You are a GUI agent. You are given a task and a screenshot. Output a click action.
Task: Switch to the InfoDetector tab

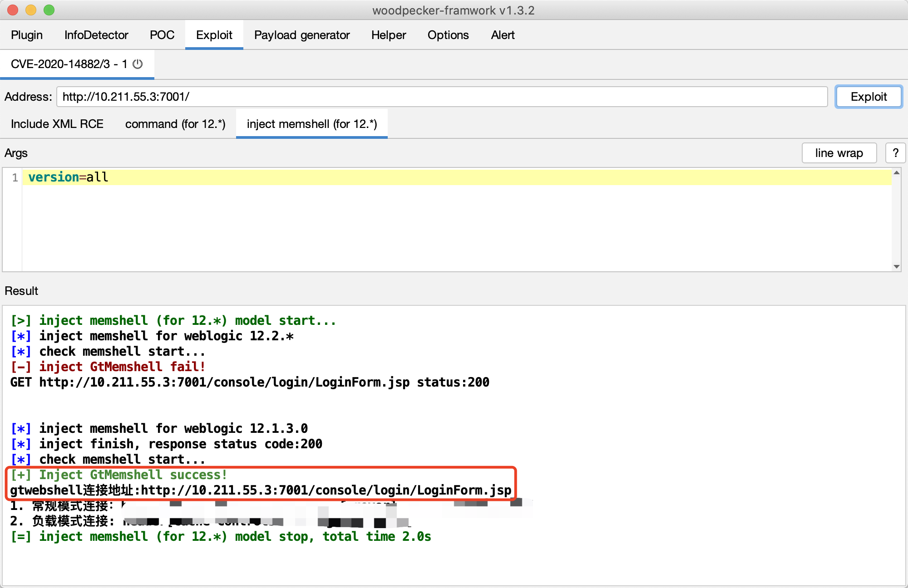[96, 35]
